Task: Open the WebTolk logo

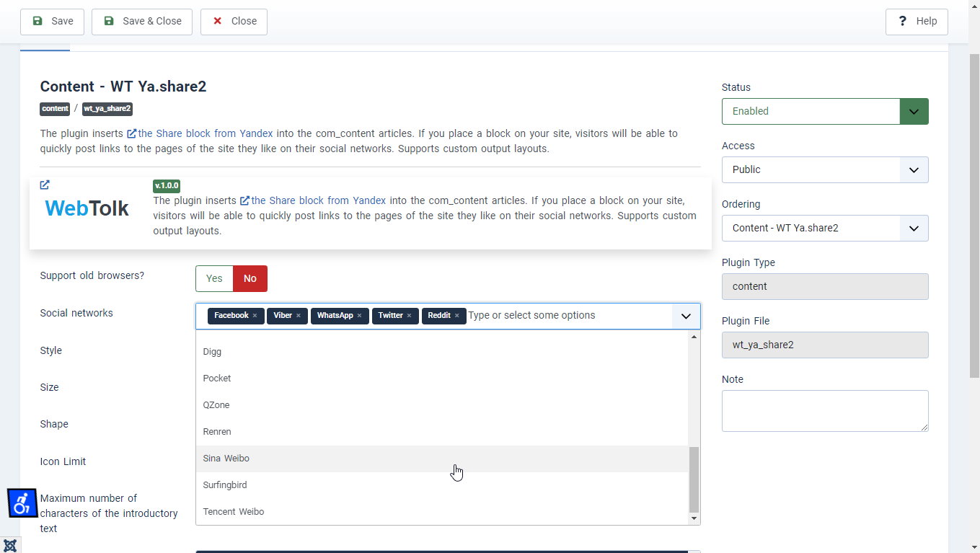Action: click(x=87, y=208)
